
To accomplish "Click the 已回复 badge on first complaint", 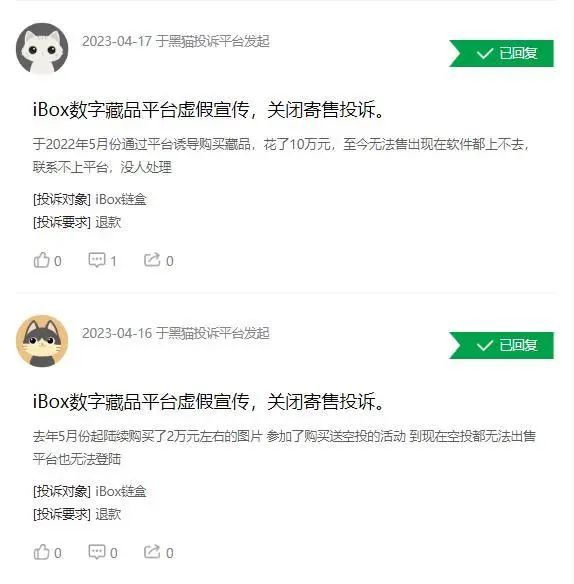I will point(501,53).
